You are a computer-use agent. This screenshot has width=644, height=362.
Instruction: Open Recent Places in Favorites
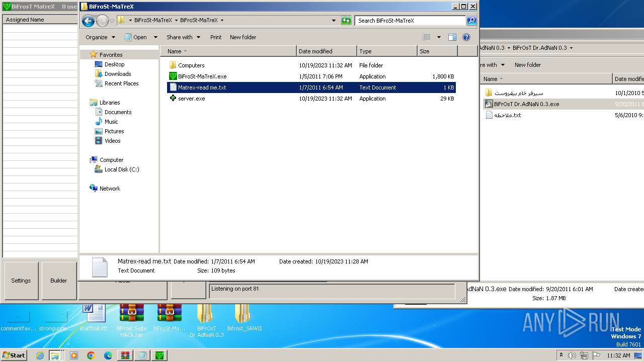pos(121,83)
